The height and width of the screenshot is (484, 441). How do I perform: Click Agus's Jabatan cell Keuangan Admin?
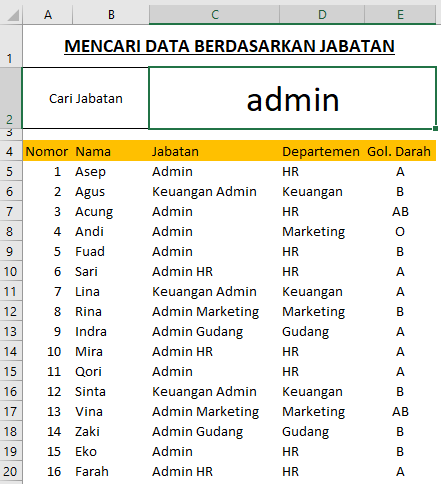coord(214,191)
